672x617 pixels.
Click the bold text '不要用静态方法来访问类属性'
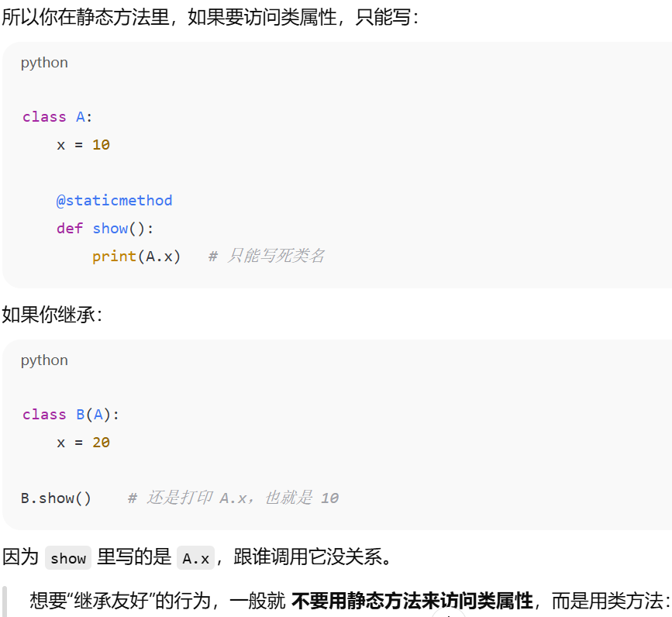point(412,600)
